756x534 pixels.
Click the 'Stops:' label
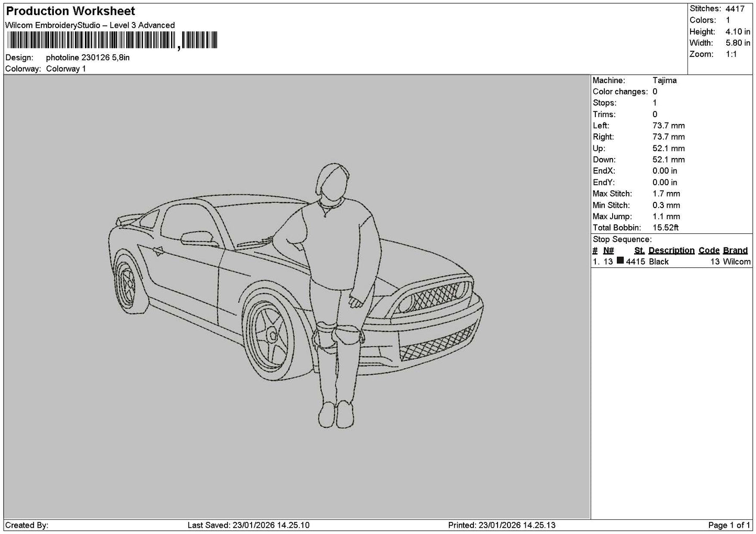(604, 103)
